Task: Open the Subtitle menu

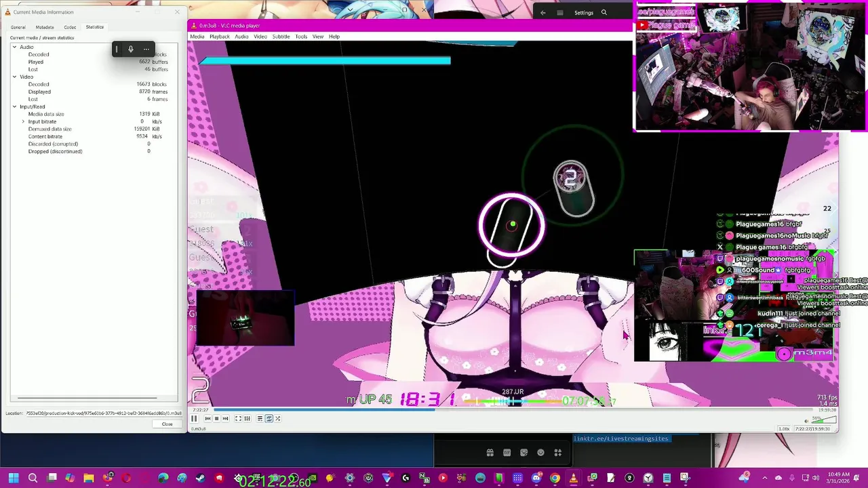Action: coord(281,37)
